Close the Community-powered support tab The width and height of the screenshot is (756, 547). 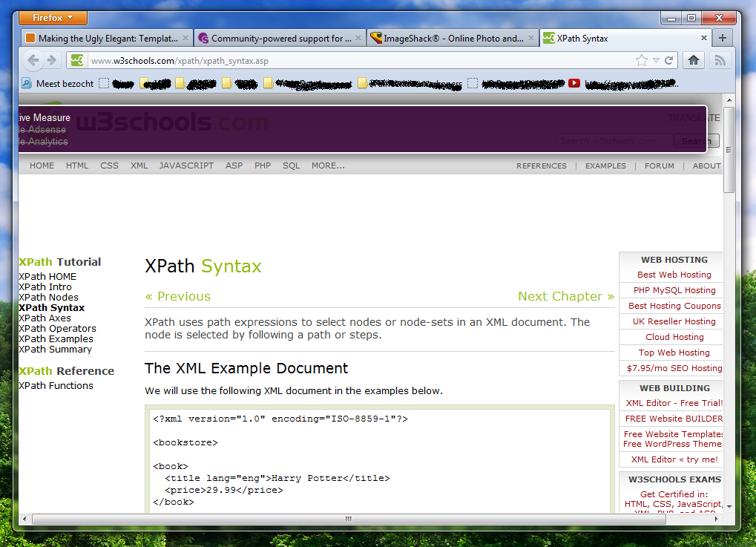[358, 38]
